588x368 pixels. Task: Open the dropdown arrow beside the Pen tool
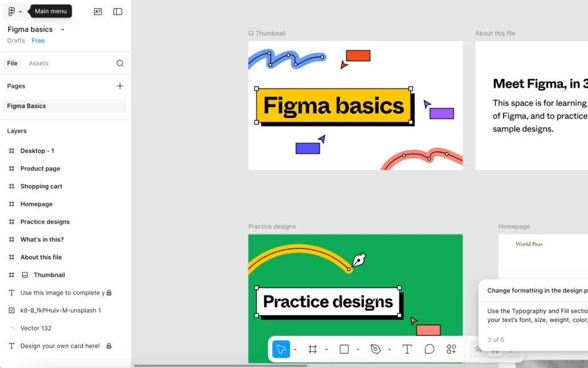[x=389, y=349]
